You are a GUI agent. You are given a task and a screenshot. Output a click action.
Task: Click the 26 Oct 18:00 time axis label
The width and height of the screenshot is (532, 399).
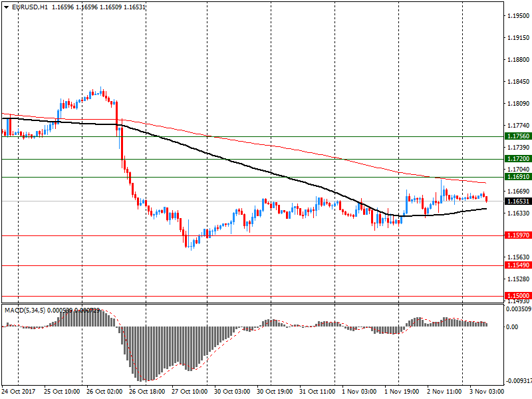tap(147, 392)
